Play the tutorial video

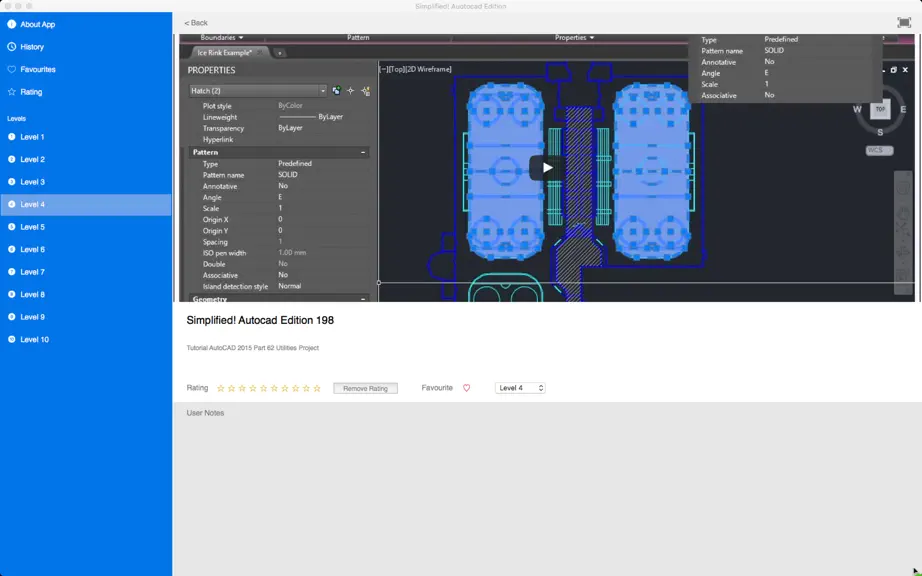point(547,168)
